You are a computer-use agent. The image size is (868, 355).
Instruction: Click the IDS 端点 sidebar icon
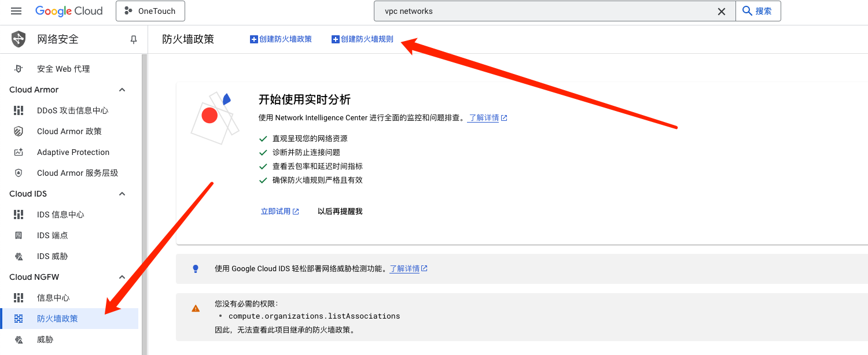coord(19,235)
